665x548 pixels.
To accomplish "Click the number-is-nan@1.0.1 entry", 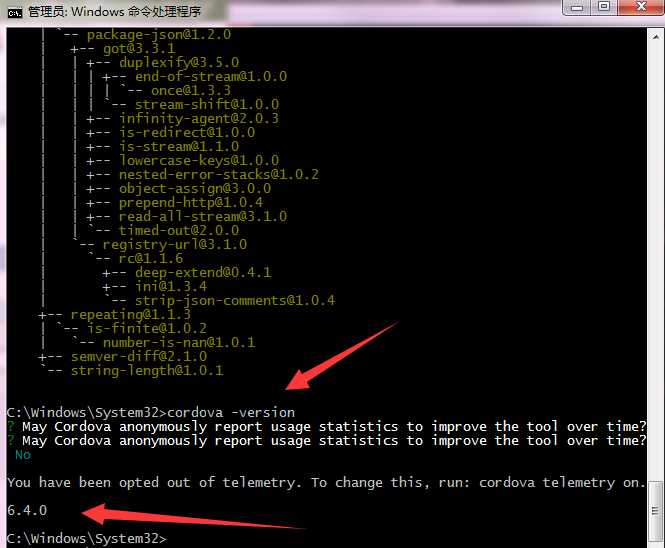I will (179, 342).
